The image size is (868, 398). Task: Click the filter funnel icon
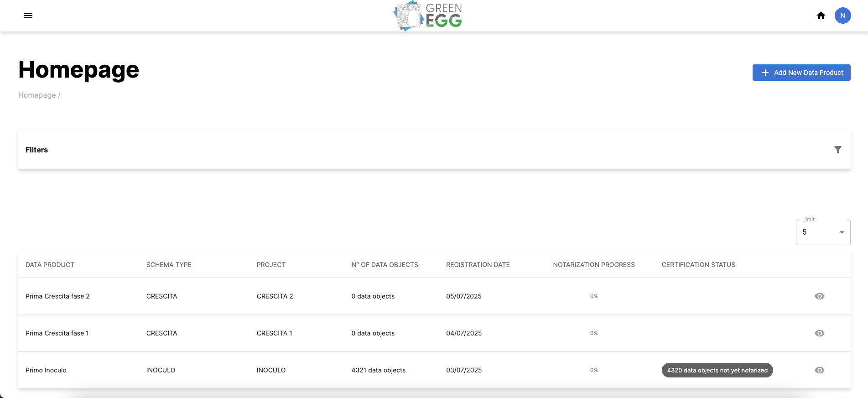pos(837,150)
